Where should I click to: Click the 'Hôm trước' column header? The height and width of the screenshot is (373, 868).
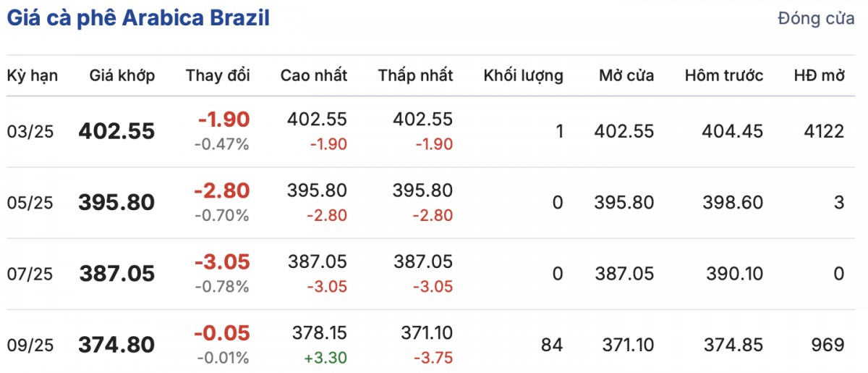click(724, 75)
